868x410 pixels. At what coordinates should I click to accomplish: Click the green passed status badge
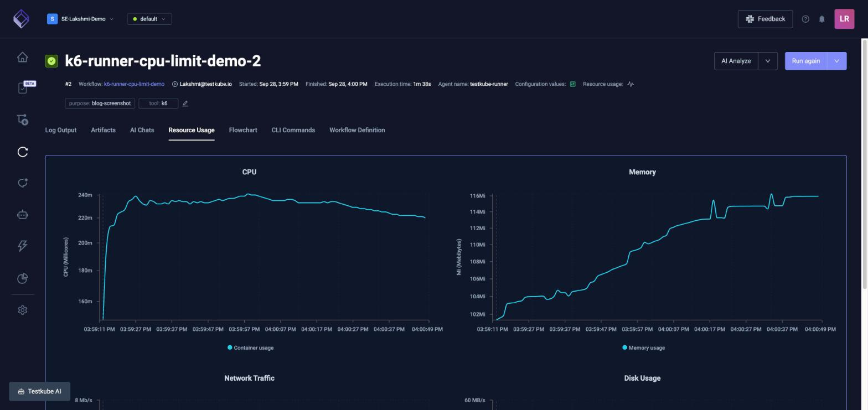51,61
